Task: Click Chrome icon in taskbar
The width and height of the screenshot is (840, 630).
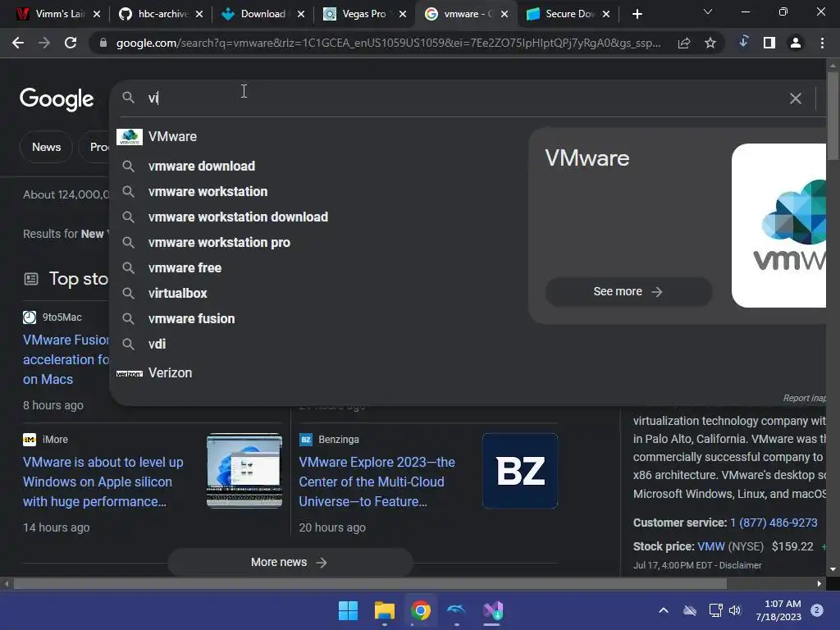Action: [421, 610]
